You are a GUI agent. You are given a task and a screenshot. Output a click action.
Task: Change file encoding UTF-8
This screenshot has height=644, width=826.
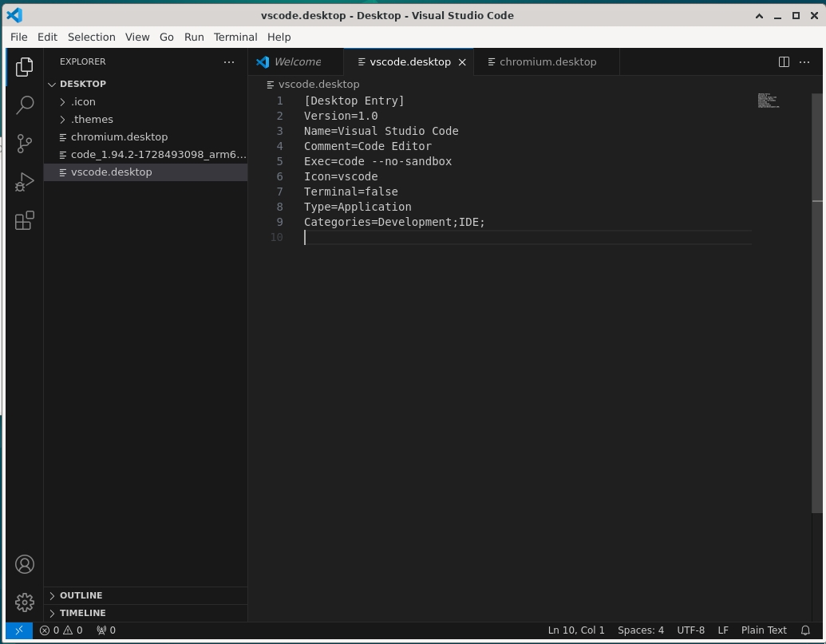[690, 630]
